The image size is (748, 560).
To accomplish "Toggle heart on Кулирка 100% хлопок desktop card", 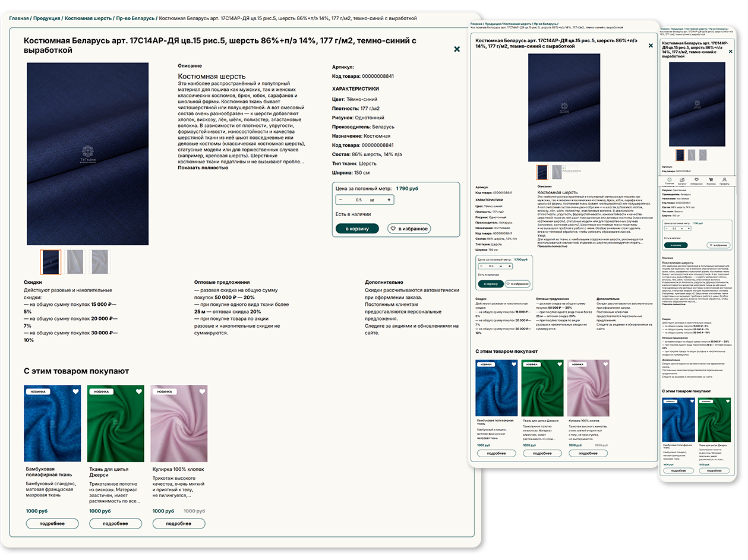I will coord(202,391).
